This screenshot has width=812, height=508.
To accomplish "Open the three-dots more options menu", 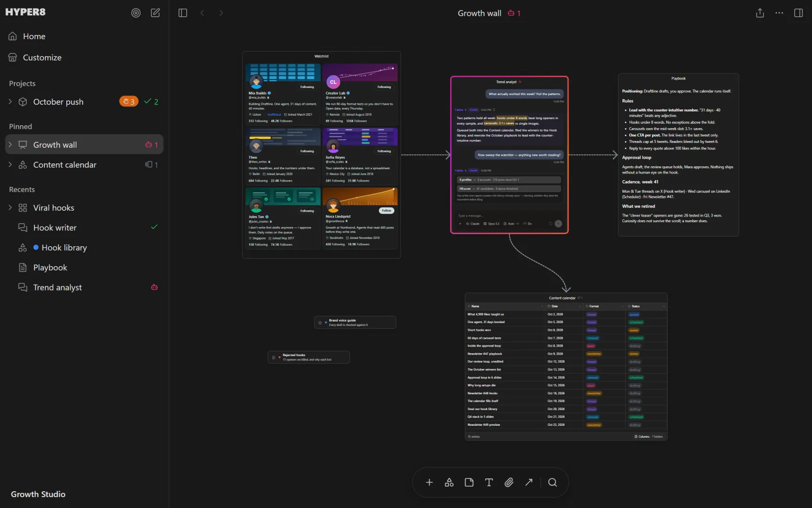I will [779, 13].
